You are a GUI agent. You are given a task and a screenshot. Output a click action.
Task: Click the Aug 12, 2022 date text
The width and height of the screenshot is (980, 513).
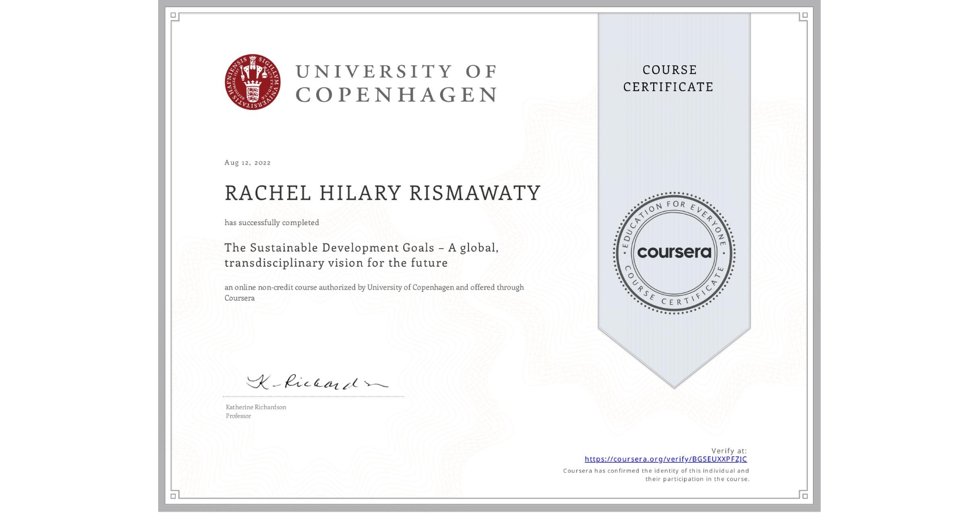pyautogui.click(x=247, y=162)
